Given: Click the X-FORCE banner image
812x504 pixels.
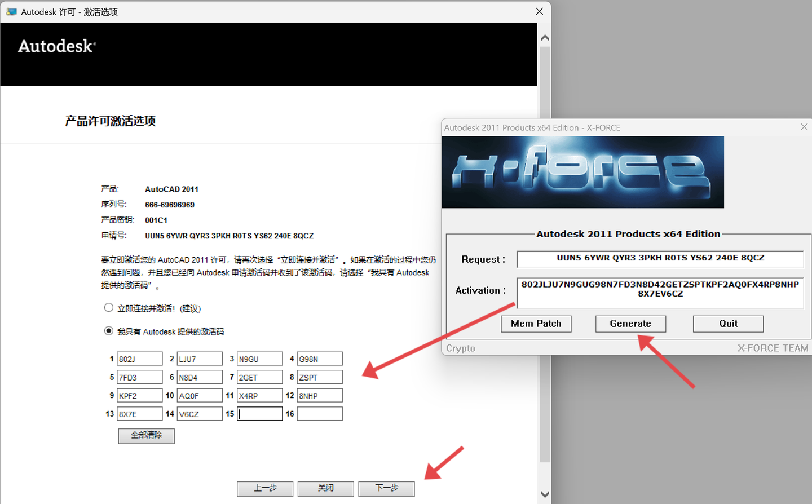Looking at the screenshot, I should [x=582, y=172].
